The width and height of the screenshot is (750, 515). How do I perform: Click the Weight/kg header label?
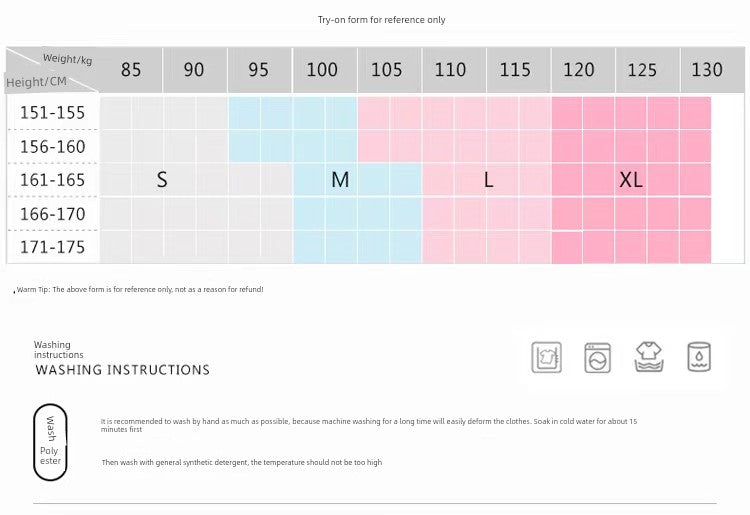(67, 60)
